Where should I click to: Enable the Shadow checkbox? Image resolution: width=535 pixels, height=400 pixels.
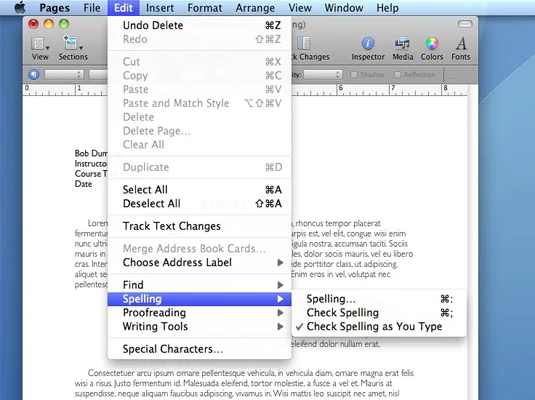pos(354,75)
